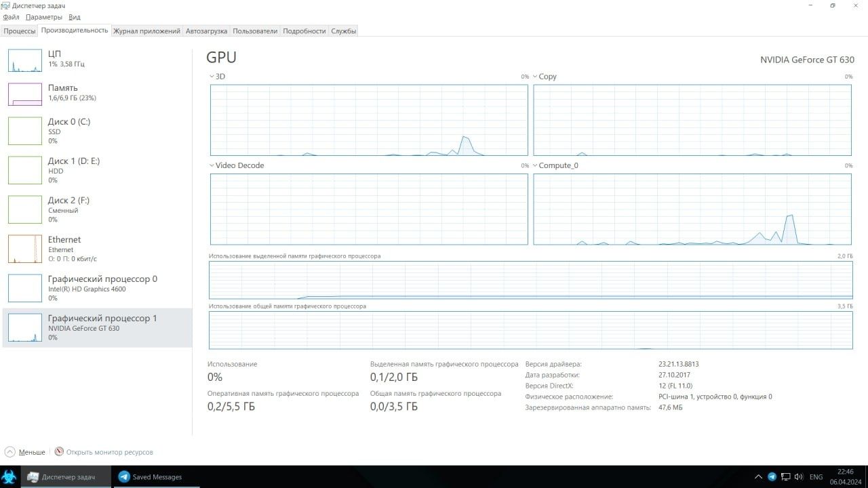Switch to the Процессы tab
The width and height of the screenshot is (868, 488).
click(x=19, y=31)
